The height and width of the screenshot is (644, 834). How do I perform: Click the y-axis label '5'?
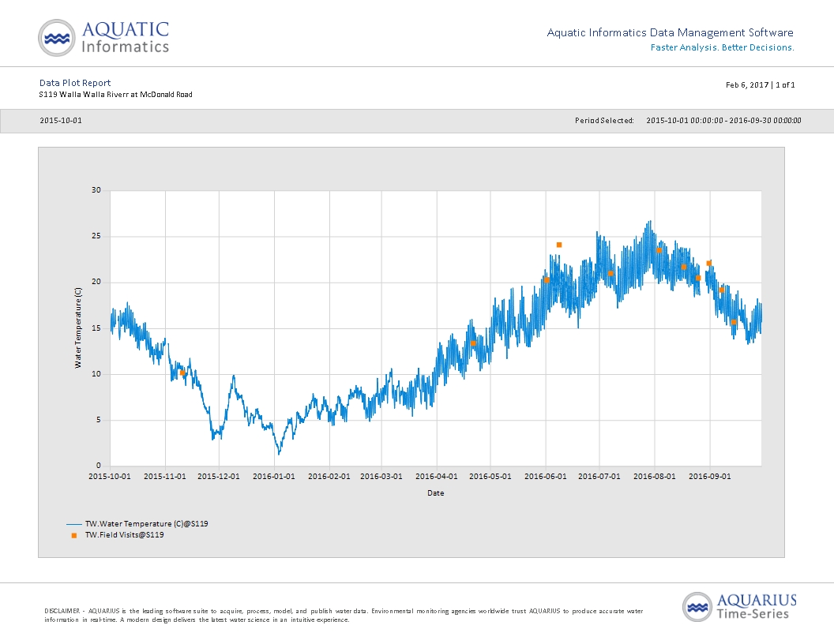pyautogui.click(x=99, y=420)
